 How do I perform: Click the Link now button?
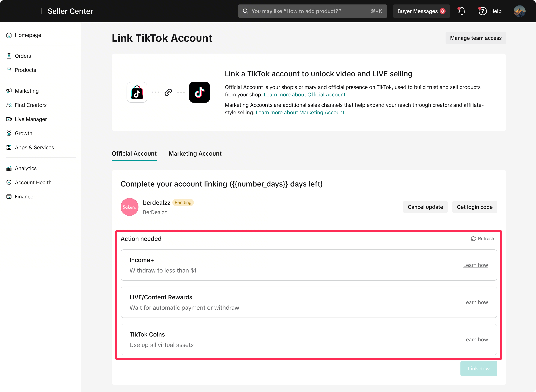(478, 369)
